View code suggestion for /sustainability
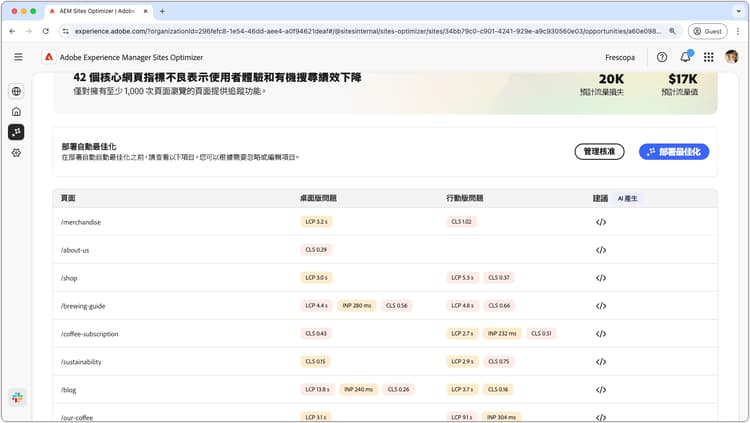The height and width of the screenshot is (423, 750). pos(601,362)
